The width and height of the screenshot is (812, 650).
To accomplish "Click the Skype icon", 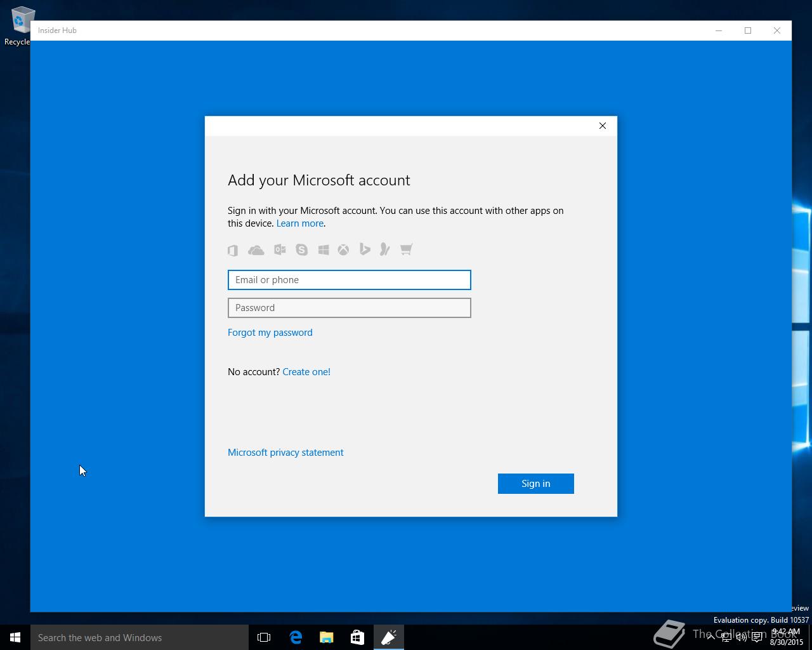I will coord(302,249).
